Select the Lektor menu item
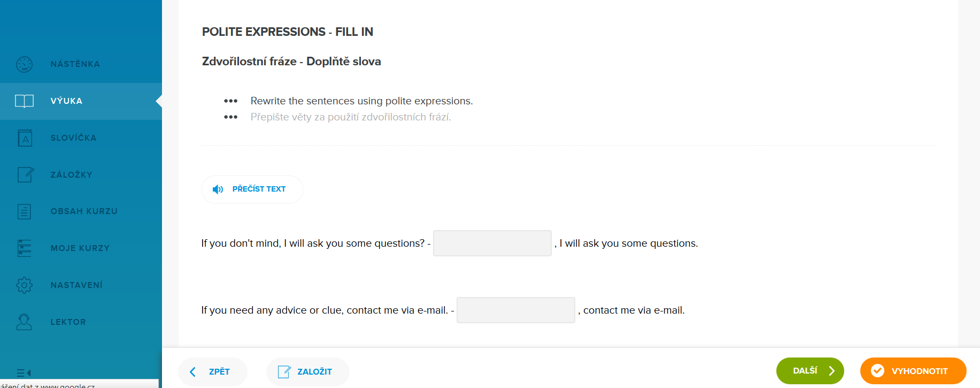Image resolution: width=980 pixels, height=388 pixels. pos(68,322)
